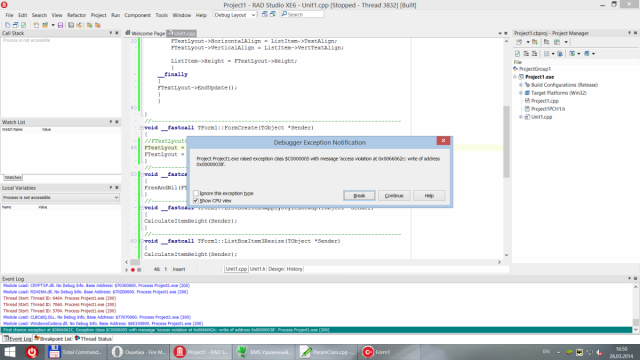640x360 pixels.
Task: Close the Debugger Exception Notification dialog
Action: [443, 140]
